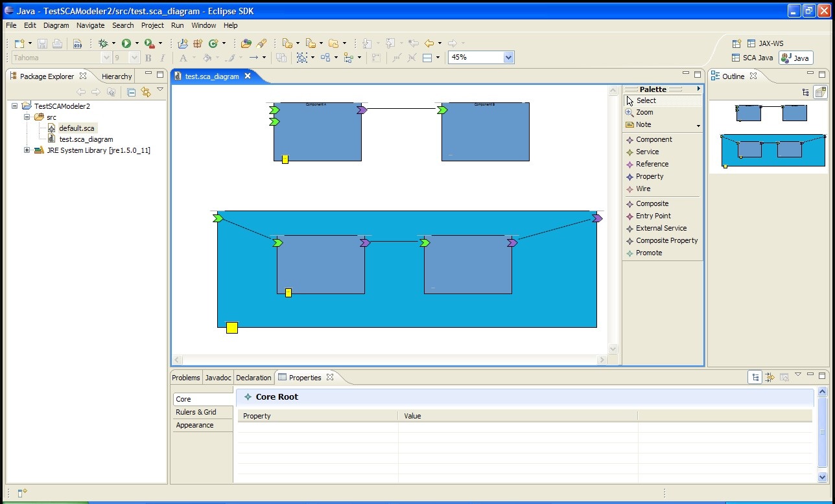Viewport: 835px width, 504px height.
Task: Open the Run button dropdown arrow
Action: (137, 43)
